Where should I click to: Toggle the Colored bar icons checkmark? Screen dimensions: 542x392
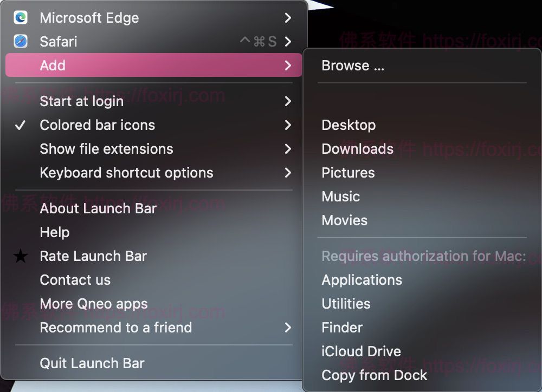tap(20, 125)
